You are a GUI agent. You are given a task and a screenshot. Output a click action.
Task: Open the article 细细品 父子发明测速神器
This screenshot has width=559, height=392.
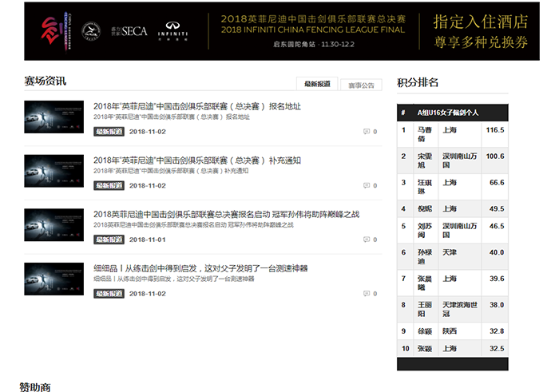tap(200, 268)
